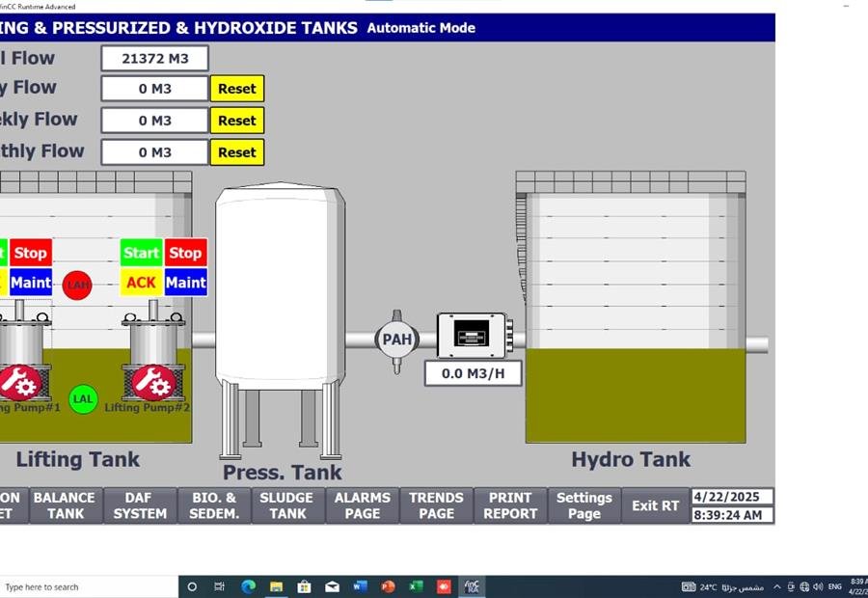Open the Cortana circle on the taskbar
The width and height of the screenshot is (868, 598).
click(x=192, y=587)
